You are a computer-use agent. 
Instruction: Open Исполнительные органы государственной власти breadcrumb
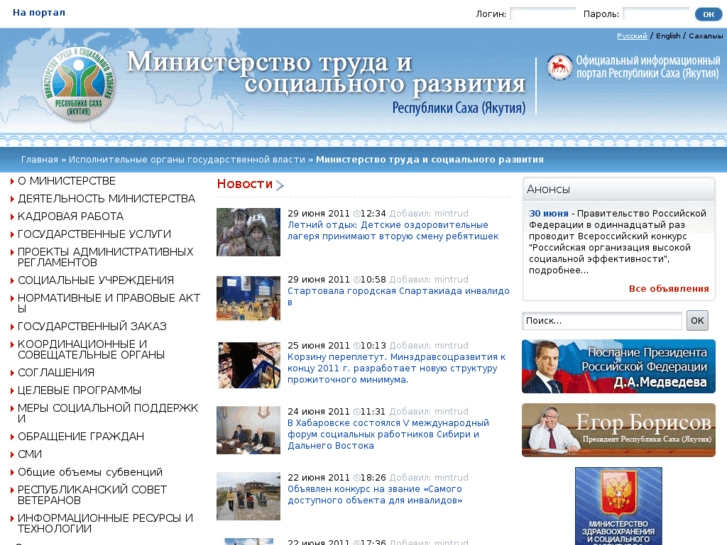(x=187, y=160)
